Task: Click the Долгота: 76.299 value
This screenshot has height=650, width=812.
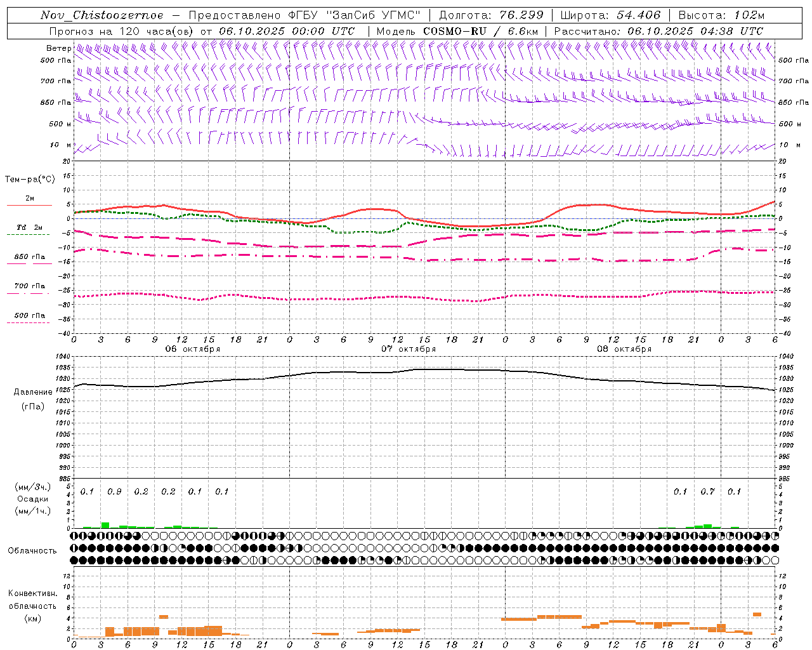Action: point(491,15)
